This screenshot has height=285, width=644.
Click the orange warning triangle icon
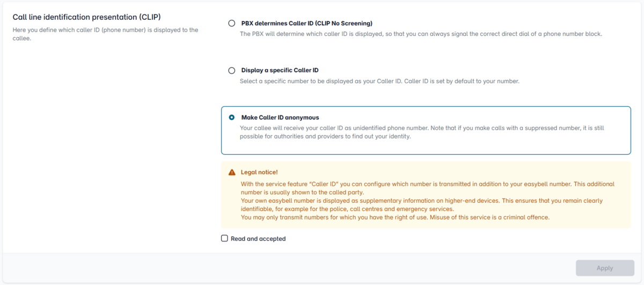232,172
